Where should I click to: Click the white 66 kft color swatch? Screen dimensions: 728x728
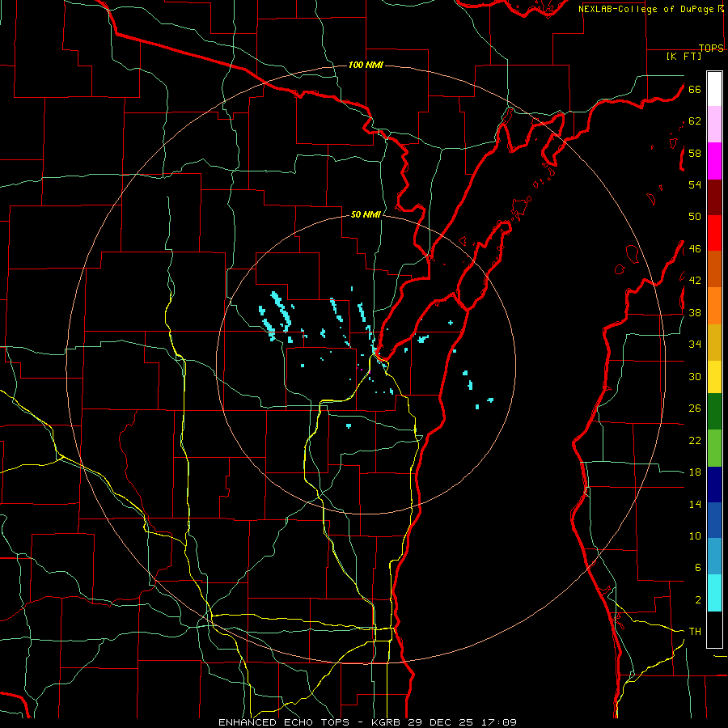pyautogui.click(x=714, y=89)
